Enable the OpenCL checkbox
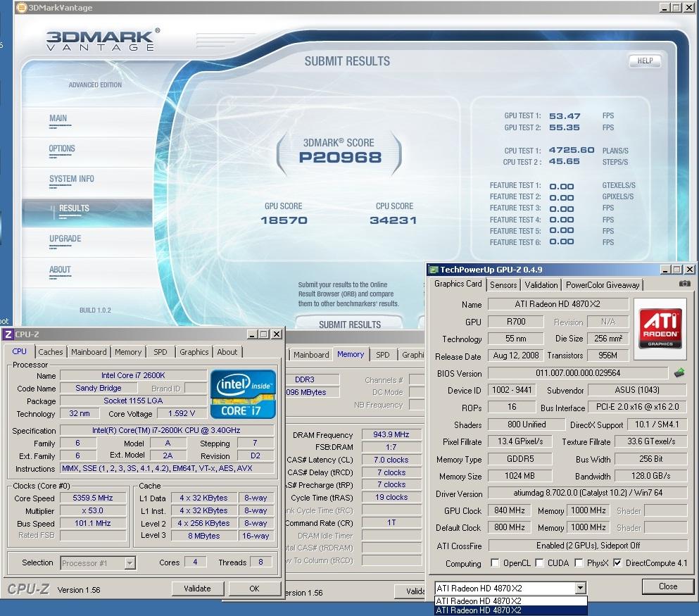This screenshot has height=616, width=699. (x=495, y=563)
